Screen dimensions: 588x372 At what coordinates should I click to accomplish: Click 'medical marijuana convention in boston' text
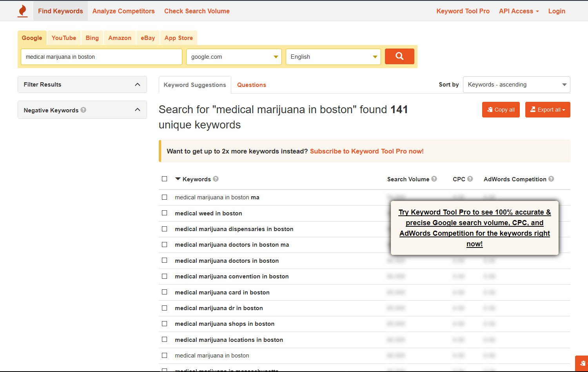(x=232, y=276)
